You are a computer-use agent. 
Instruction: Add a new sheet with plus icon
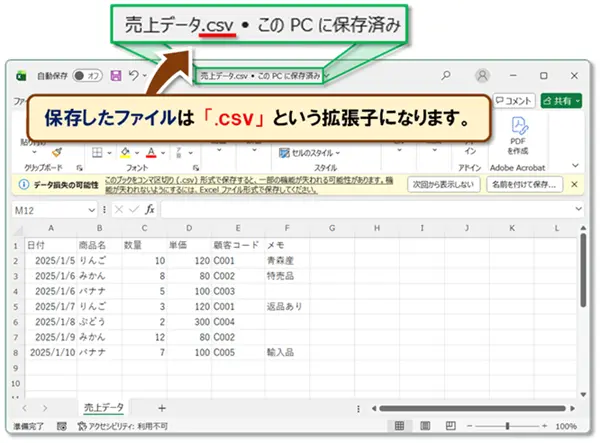(162, 408)
